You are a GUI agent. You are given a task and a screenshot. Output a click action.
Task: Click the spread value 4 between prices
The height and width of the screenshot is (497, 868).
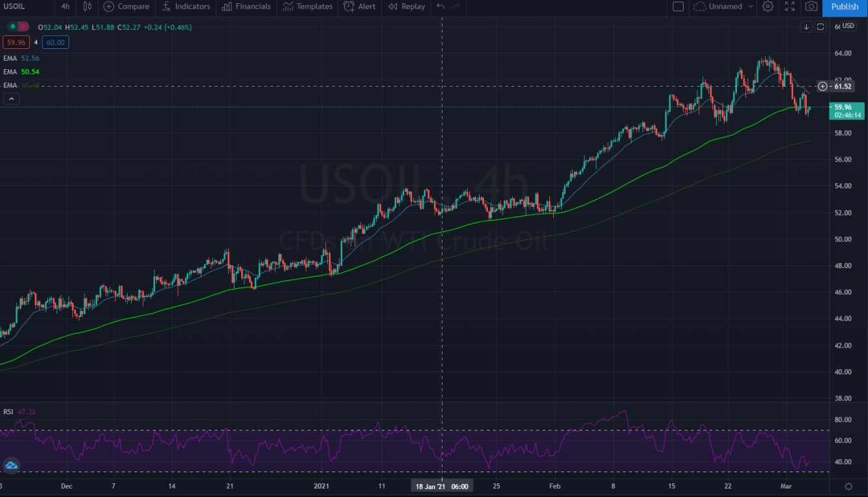[36, 42]
